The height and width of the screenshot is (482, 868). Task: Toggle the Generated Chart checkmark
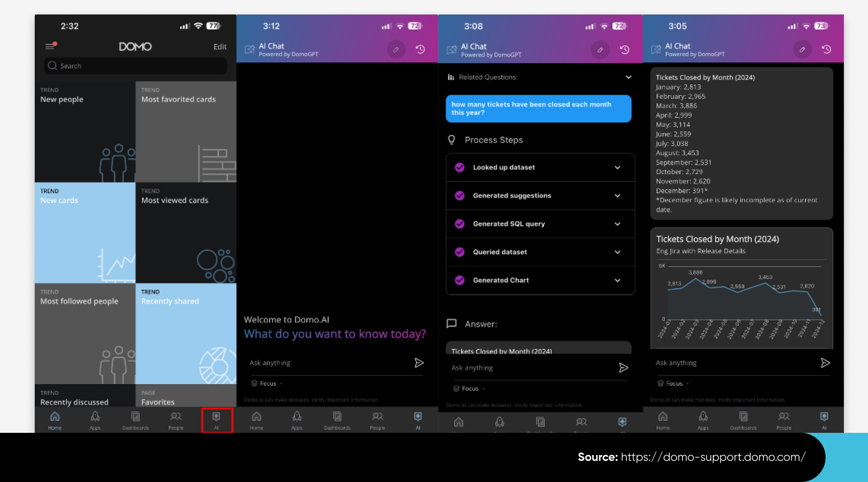[460, 280]
